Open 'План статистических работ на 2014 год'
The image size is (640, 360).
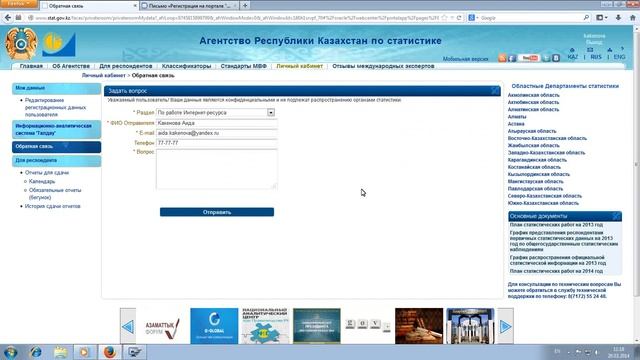[556, 271]
